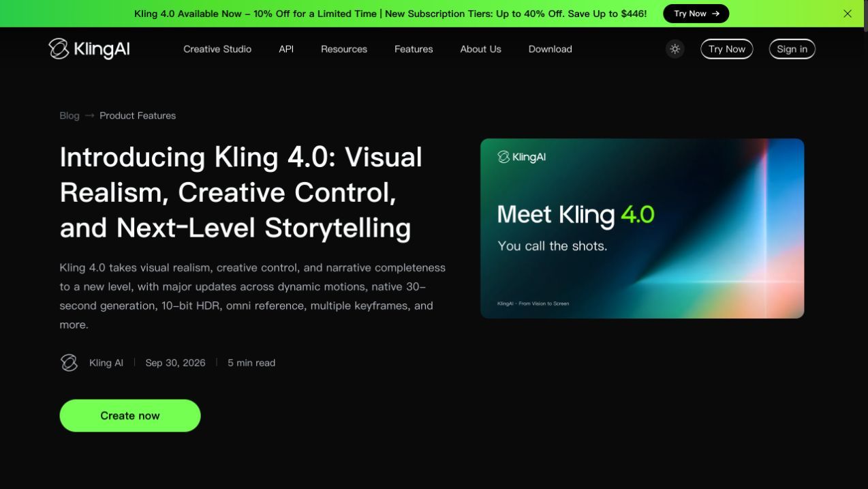Open the Product Features breadcrumb
Screen dimensions: 868x489
138,115
